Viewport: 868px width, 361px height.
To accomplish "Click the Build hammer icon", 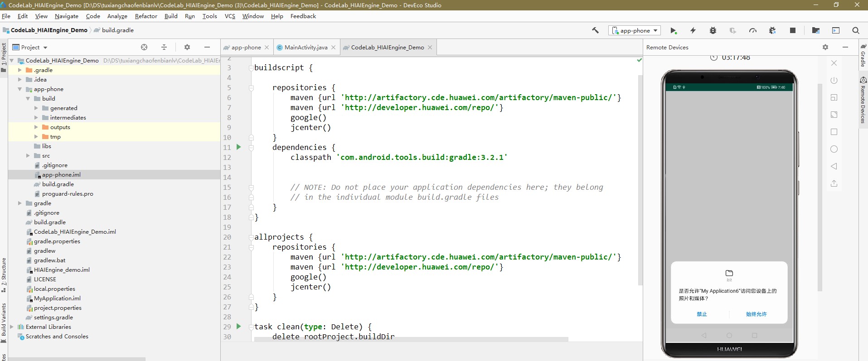I will 596,30.
